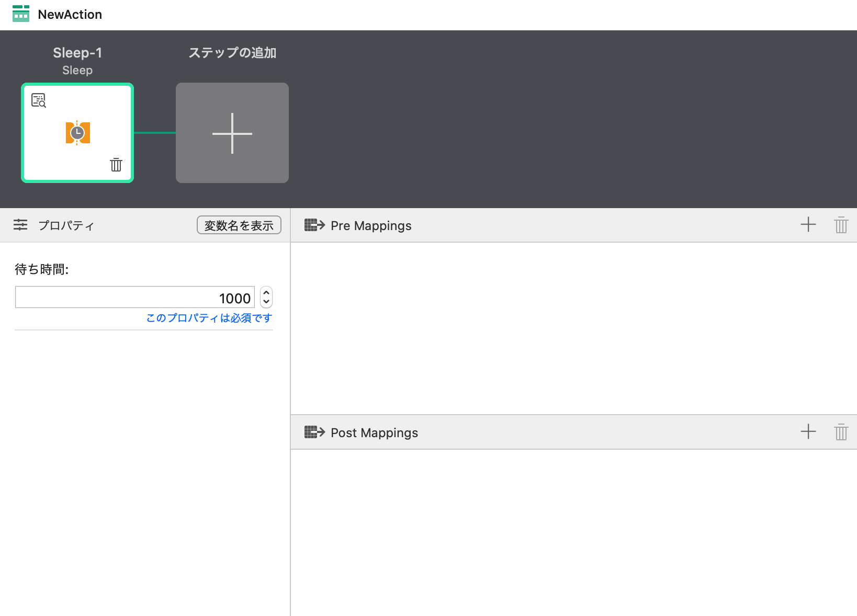The image size is (857, 616).
Task: Click the Post Mappings header label
Action: click(x=374, y=432)
